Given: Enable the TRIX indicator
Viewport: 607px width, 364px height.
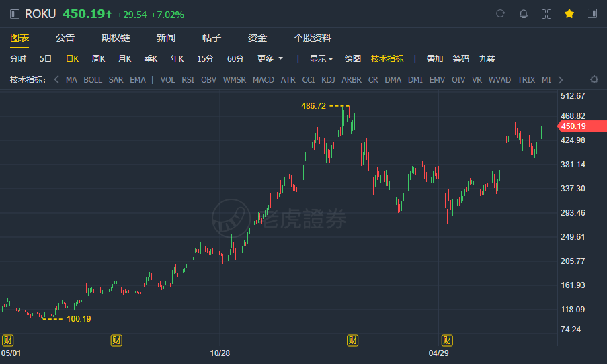Looking at the screenshot, I should [x=526, y=80].
